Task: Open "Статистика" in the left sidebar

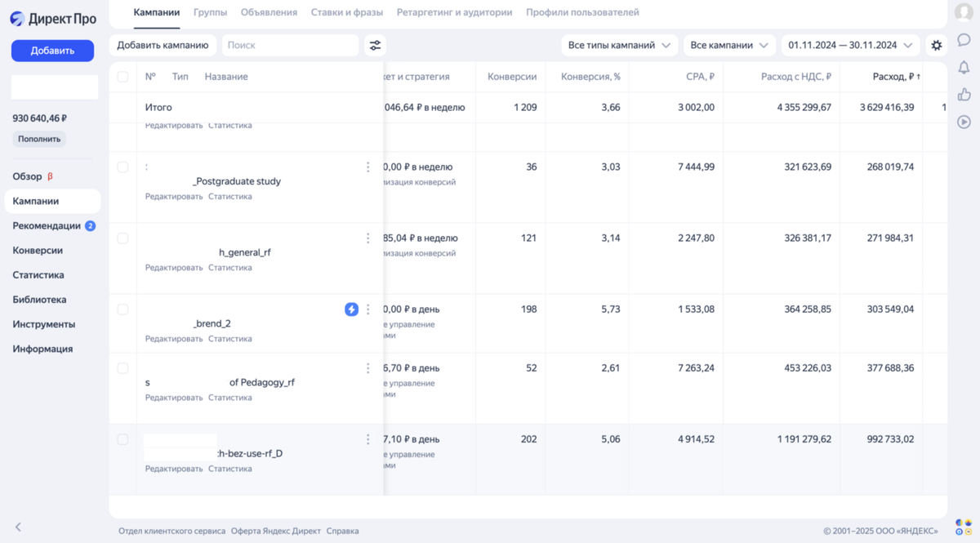Action: click(38, 275)
